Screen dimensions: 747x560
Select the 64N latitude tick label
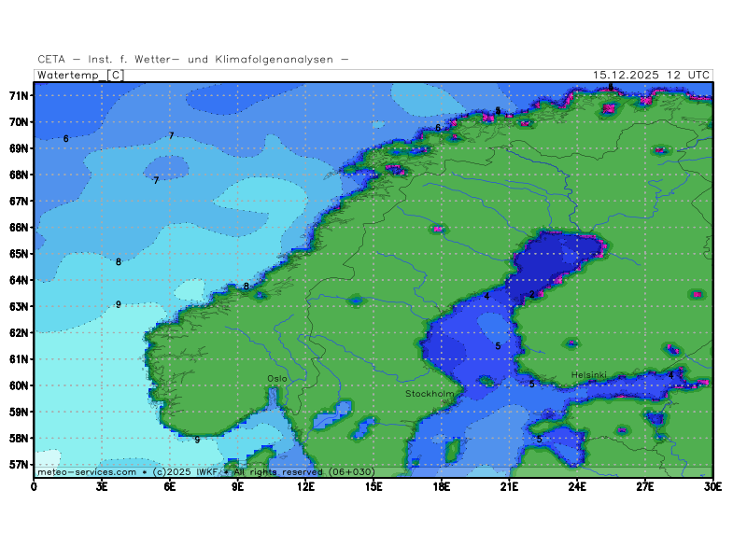pos(20,280)
